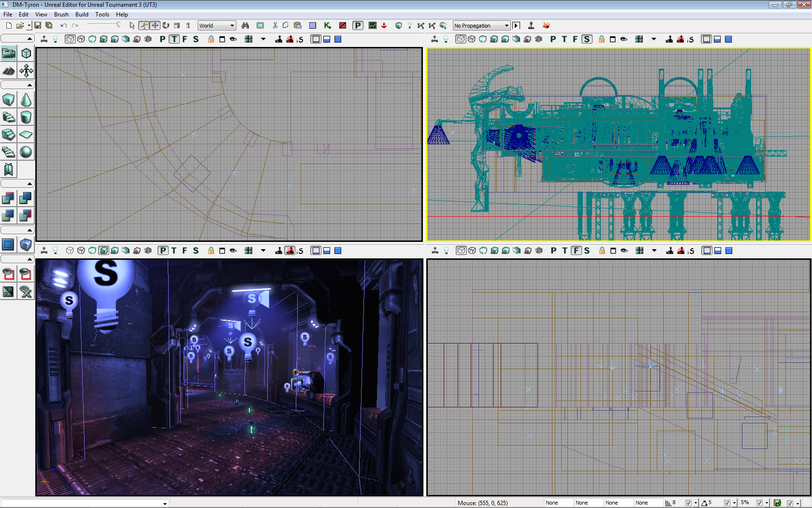Open the Help menu
Screen dimensions: 812x508
click(122, 15)
